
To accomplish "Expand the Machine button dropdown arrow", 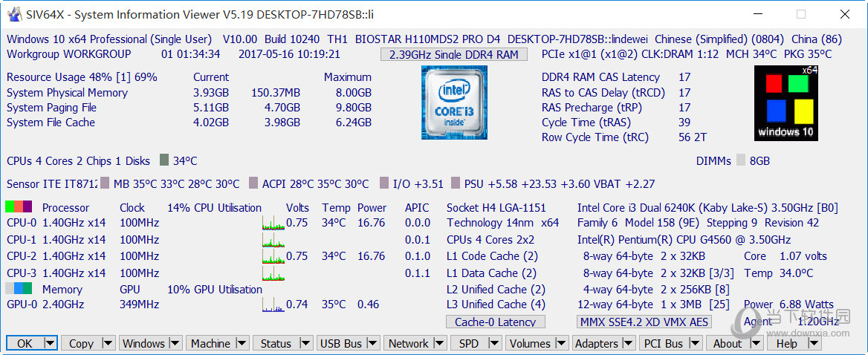I will tap(242, 343).
